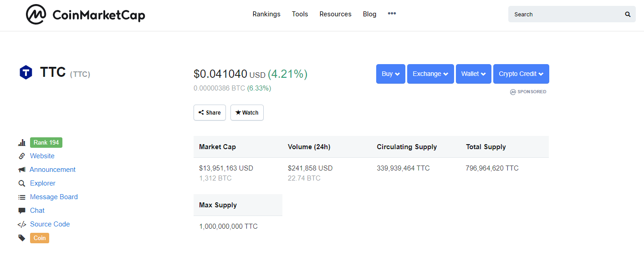Click the code brackets icon beside Source Code

point(22,224)
